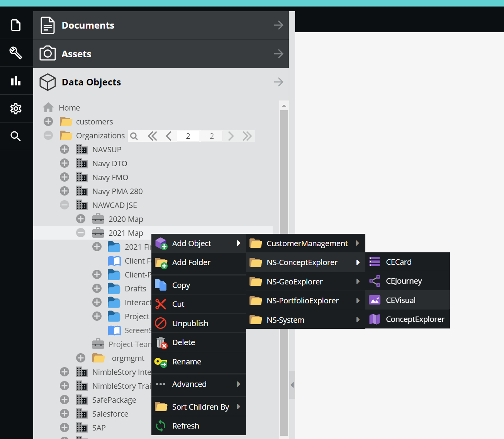Expand the 2020 Map node
The width and height of the screenshot is (504, 439).
click(81, 219)
